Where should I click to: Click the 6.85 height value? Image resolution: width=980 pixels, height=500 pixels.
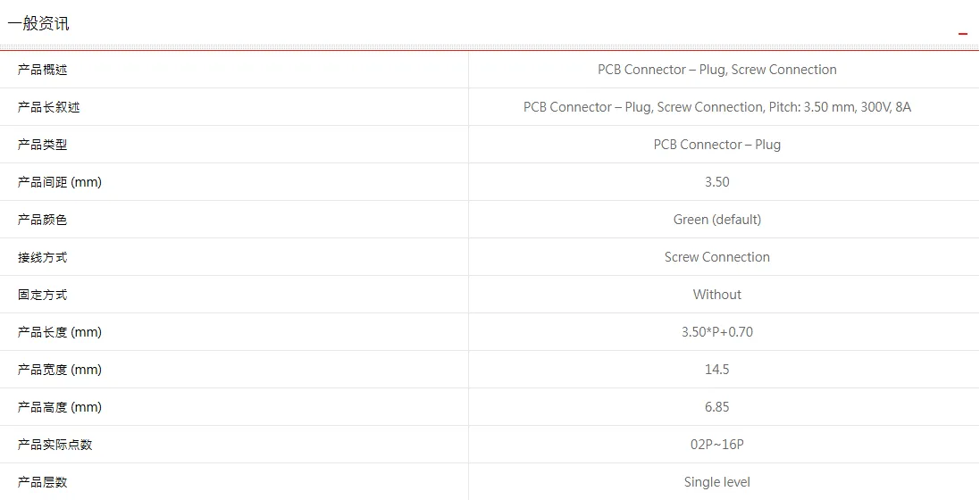click(716, 407)
